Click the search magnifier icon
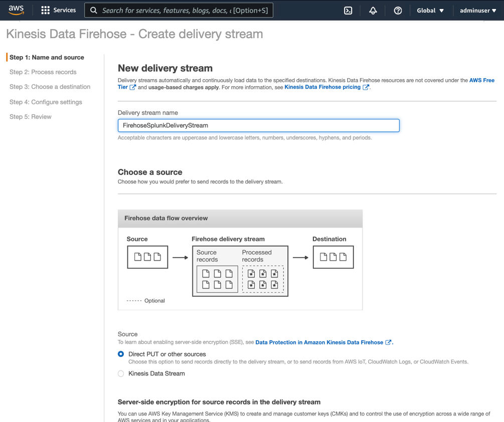The height and width of the screenshot is (422, 504). tap(94, 10)
